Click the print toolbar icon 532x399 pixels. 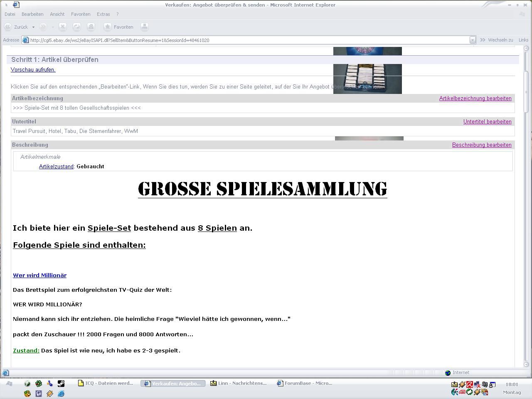click(144, 27)
